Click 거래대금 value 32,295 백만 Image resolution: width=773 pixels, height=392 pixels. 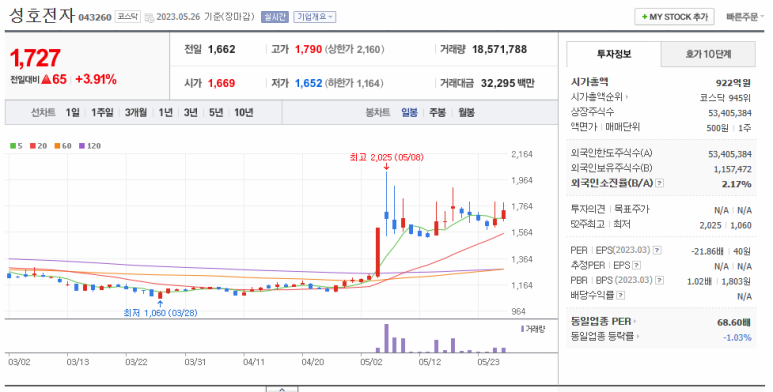pyautogui.click(x=507, y=83)
